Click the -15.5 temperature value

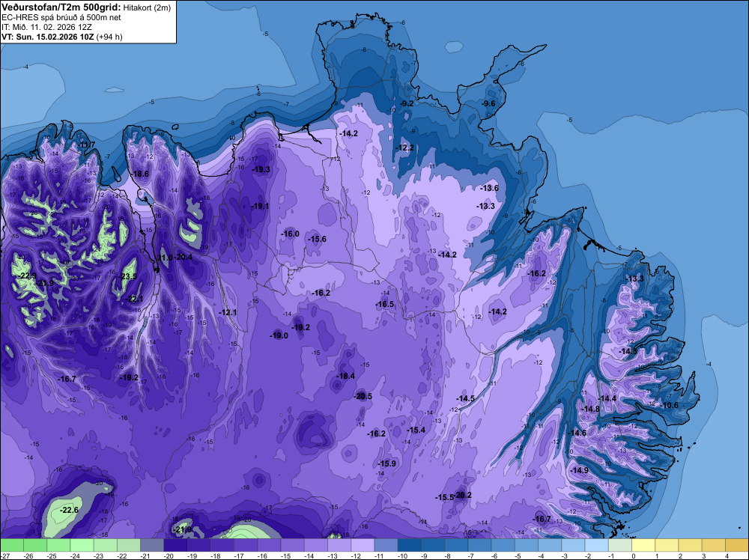point(445,497)
